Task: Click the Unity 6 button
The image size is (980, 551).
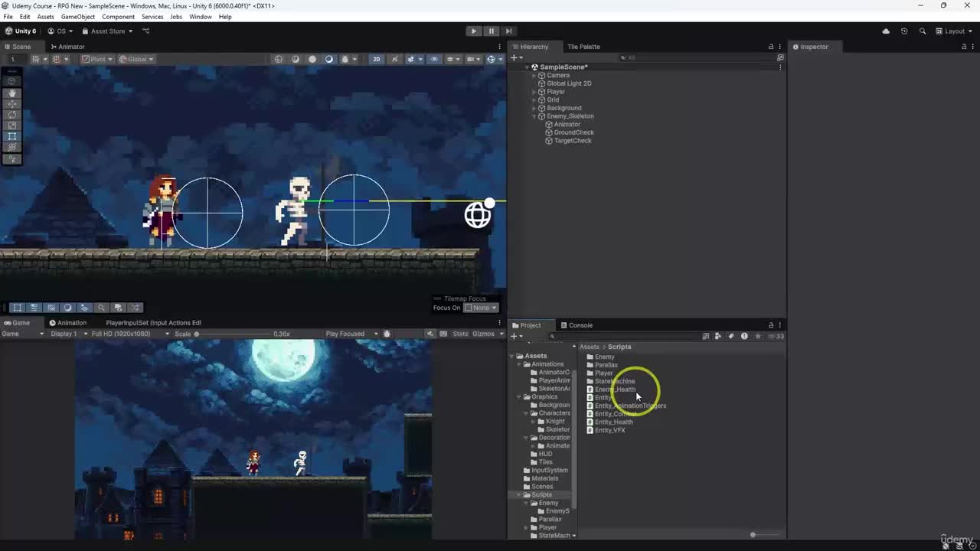Action: (x=21, y=31)
